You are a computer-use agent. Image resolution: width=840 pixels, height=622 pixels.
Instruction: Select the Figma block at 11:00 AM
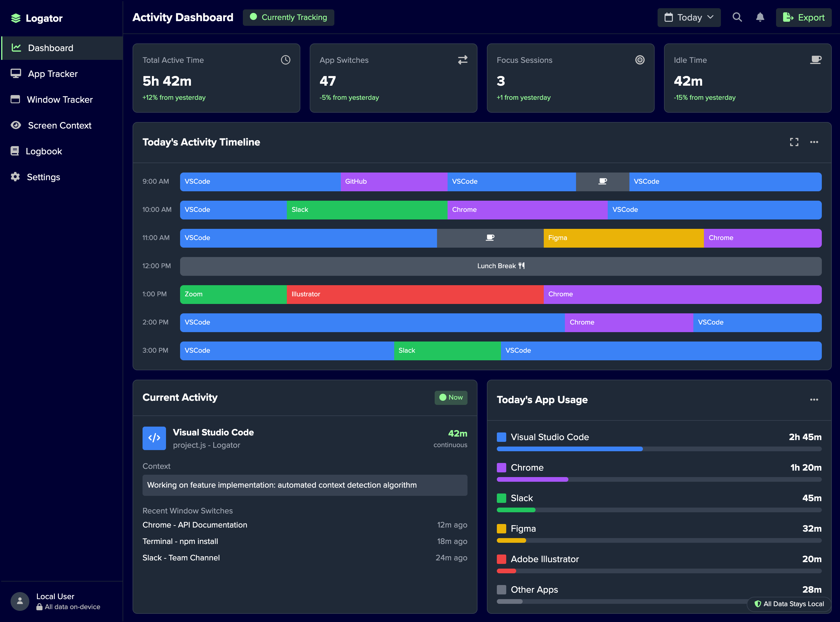(624, 238)
